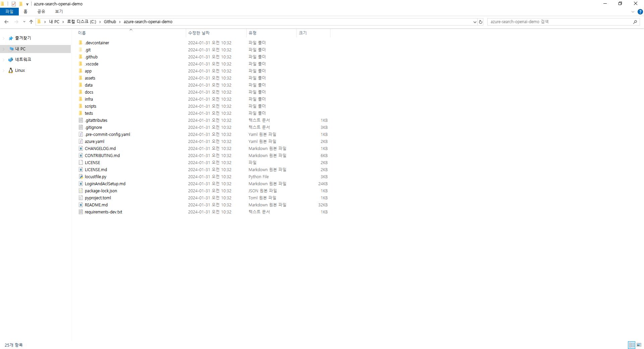Click the azure-search-openai-demo search box
The width and height of the screenshot is (644, 349).
point(560,22)
